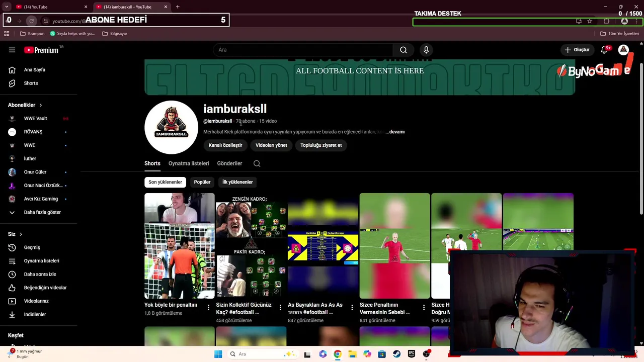
Task: Open the notifications bell
Action: tap(605, 50)
